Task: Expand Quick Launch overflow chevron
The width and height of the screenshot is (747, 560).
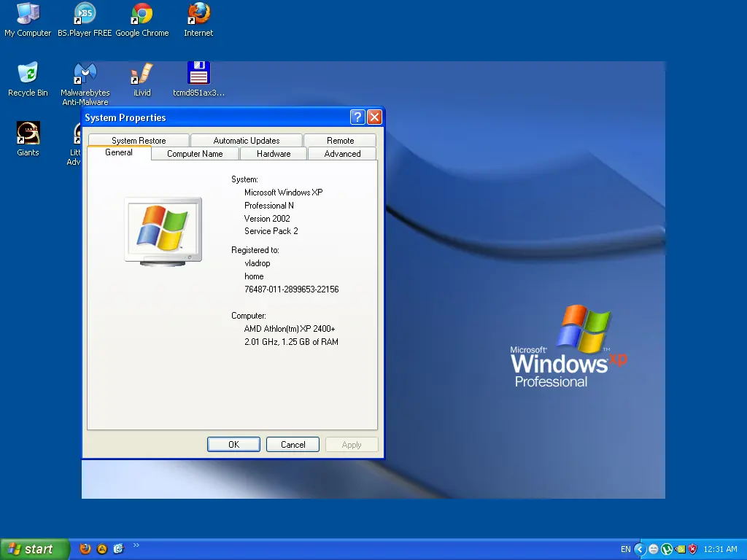Action: tap(136, 545)
